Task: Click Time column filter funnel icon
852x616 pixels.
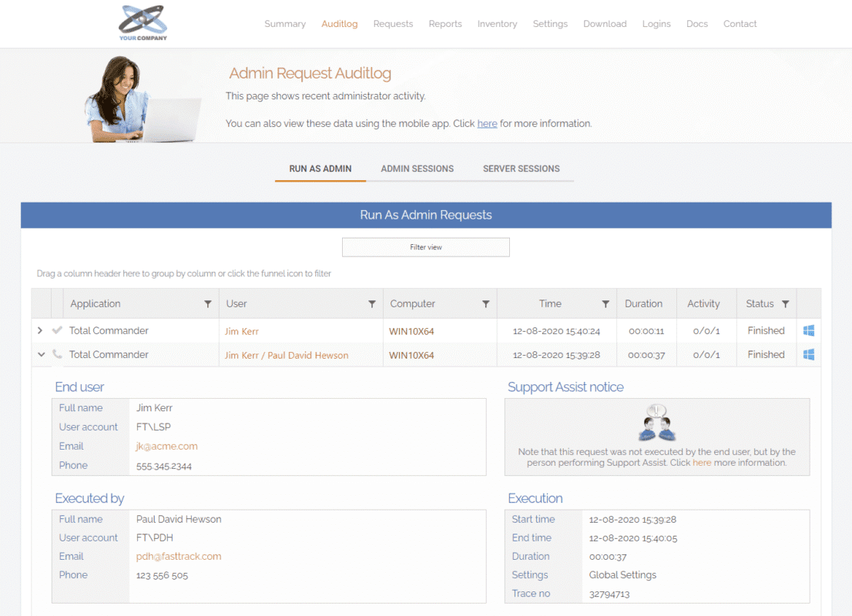Action: coord(605,304)
